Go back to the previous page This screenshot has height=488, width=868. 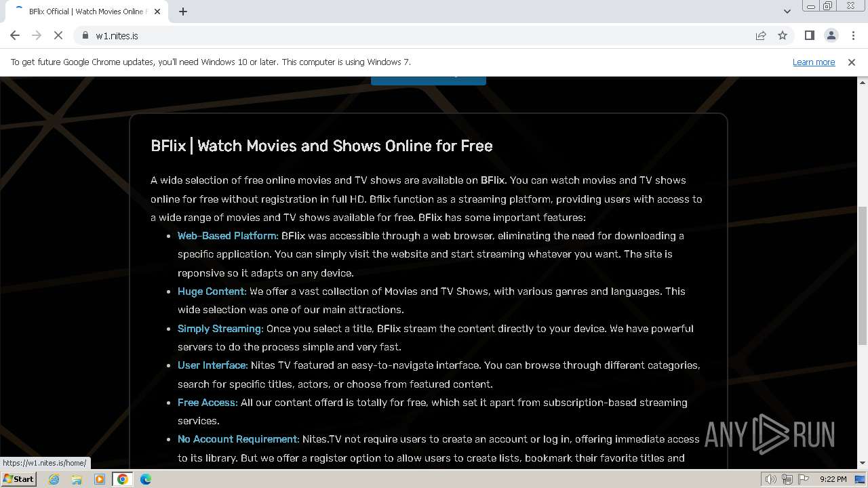[x=15, y=36]
